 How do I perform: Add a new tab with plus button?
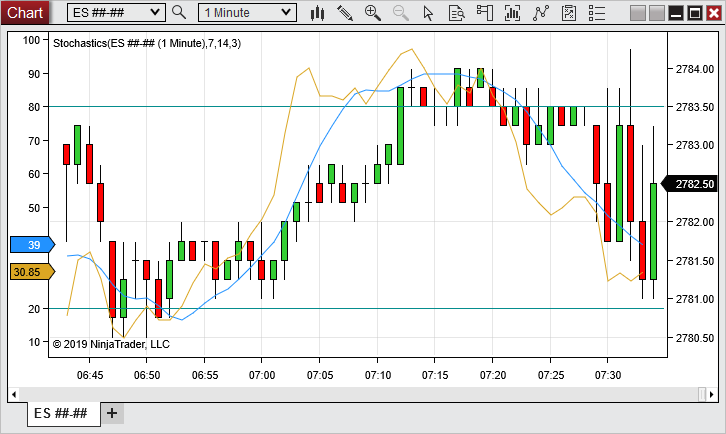pos(112,413)
